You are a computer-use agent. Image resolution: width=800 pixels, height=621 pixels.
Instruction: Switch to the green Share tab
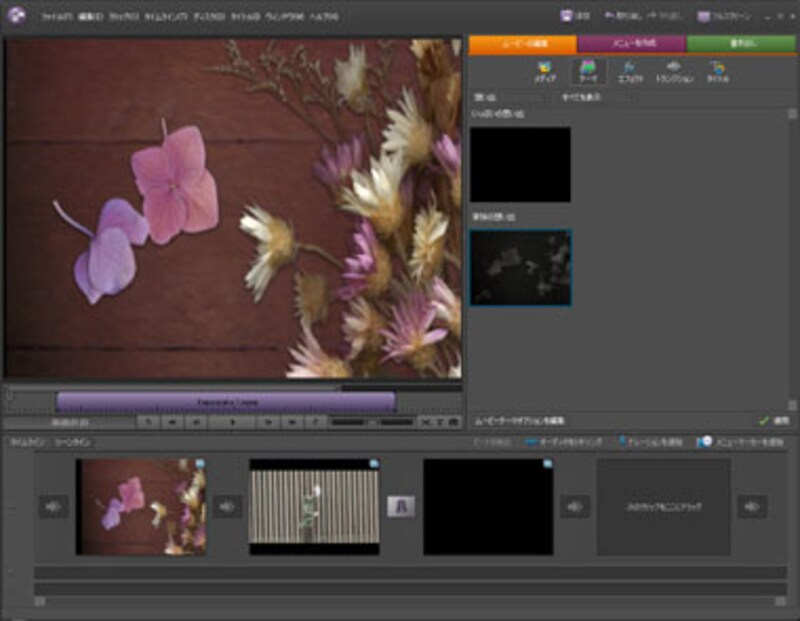741,44
